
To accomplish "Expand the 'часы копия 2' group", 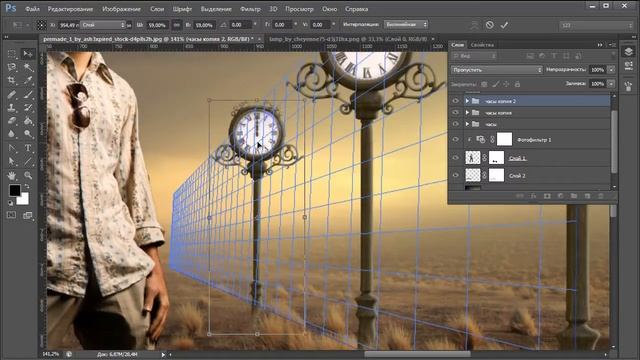I will (467, 101).
